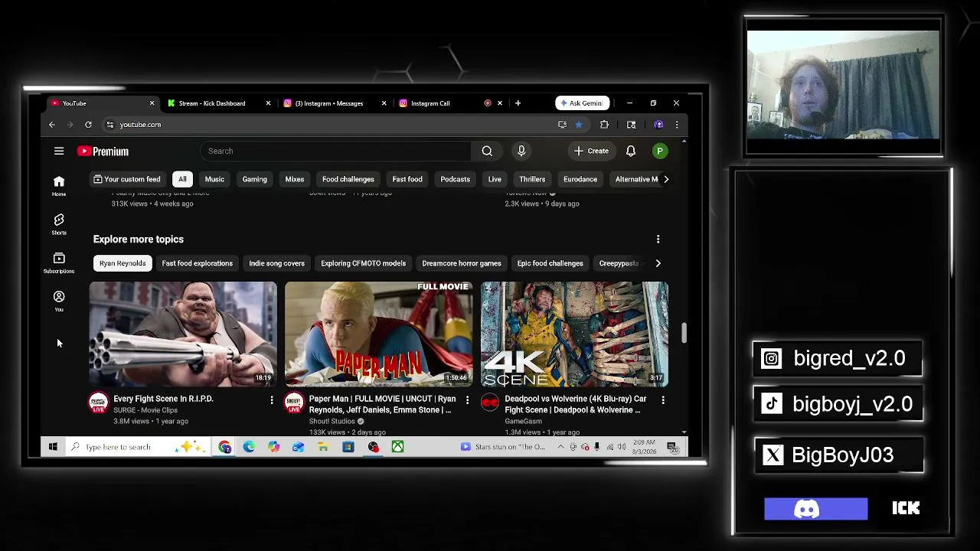The height and width of the screenshot is (551, 980).
Task: Open the YouTube guide hamburger menu
Action: [59, 151]
